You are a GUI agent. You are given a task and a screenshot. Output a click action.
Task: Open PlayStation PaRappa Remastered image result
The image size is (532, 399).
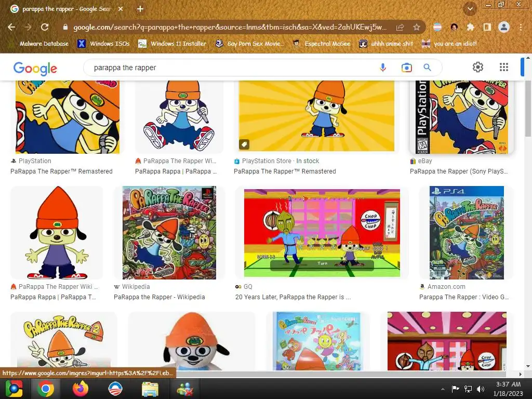68,117
